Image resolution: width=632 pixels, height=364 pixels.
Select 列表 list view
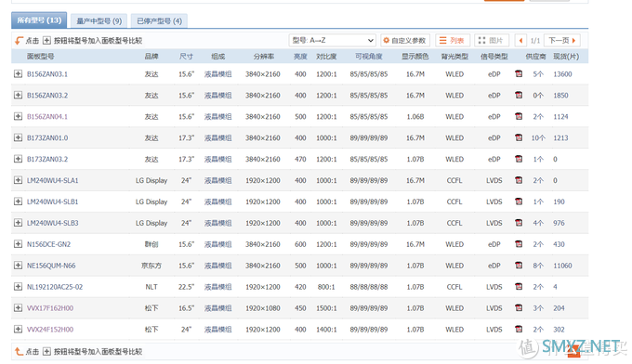pos(452,40)
